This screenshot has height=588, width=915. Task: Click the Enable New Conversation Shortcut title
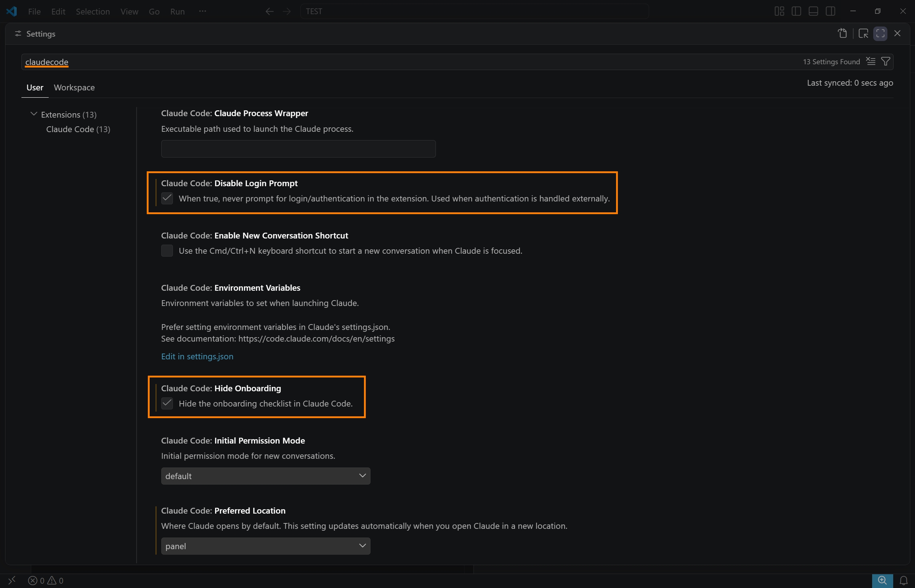point(254,236)
